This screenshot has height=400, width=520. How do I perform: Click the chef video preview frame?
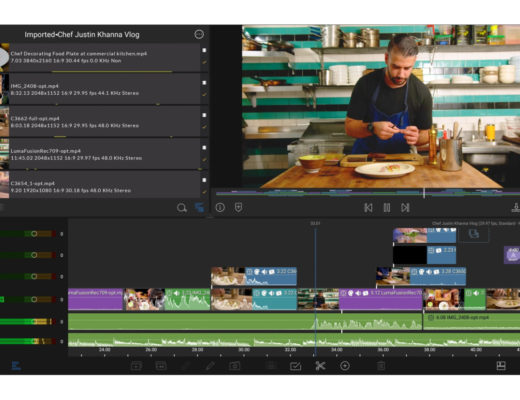381,106
